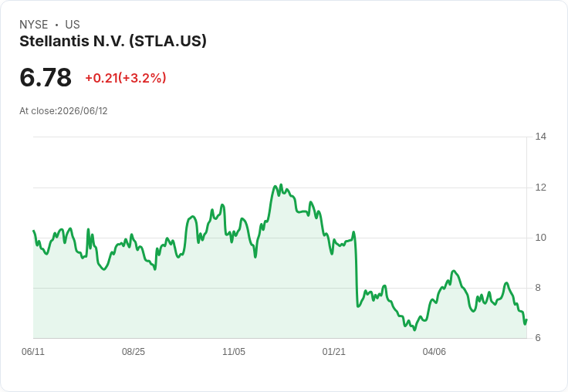Click the Stellantis N.V. (STLA.US) title
Screen dimensions: 568x392
pos(113,42)
